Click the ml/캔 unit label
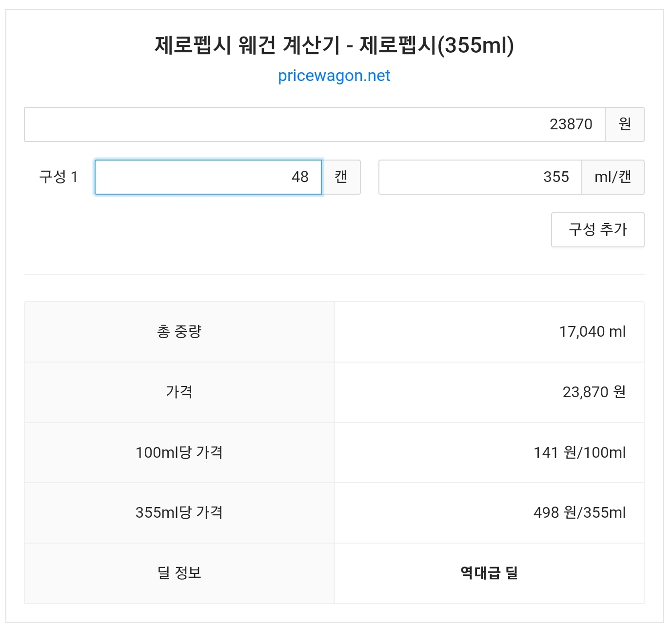The height and width of the screenshot is (629, 672). (613, 177)
